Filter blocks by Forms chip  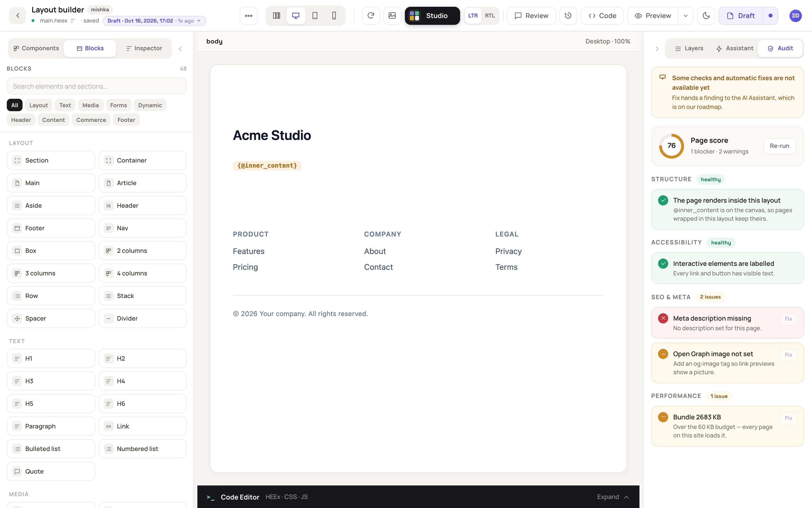click(x=118, y=105)
